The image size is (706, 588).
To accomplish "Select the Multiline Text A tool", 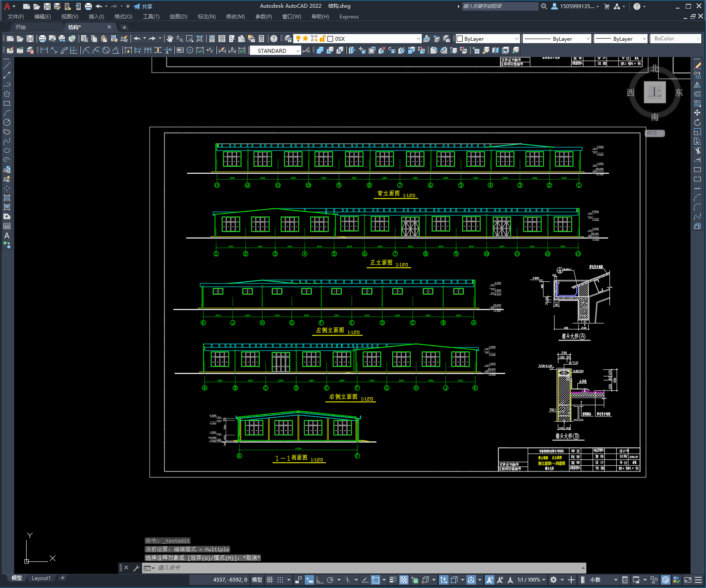I will (x=7, y=235).
